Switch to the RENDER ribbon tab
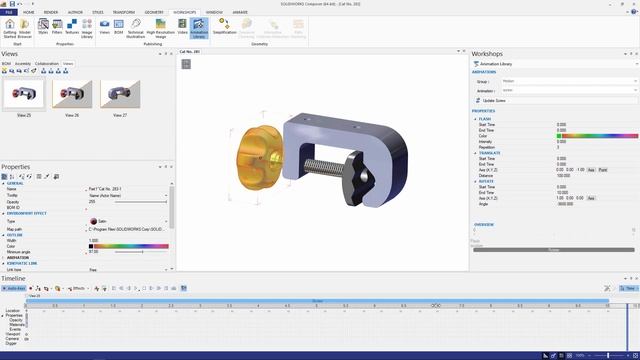Viewport: 640px width, 360px height. (x=51, y=12)
